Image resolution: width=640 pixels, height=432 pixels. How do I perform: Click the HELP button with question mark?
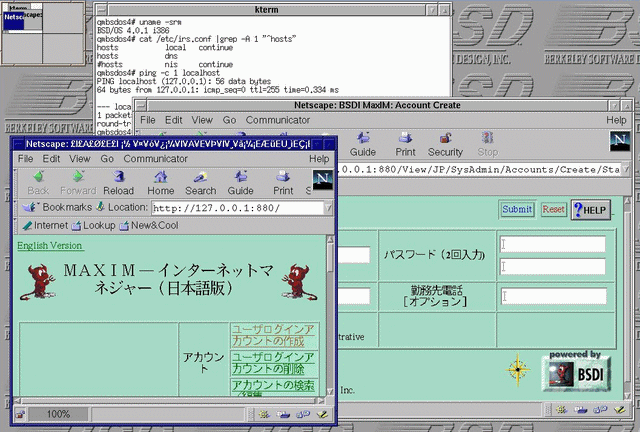(591, 210)
